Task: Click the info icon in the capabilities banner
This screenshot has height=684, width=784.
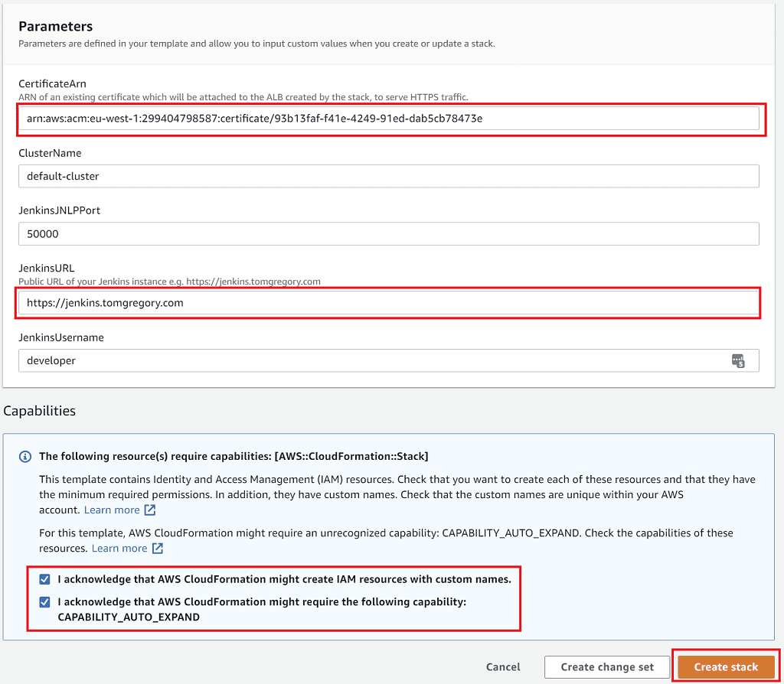Action: click(24, 456)
